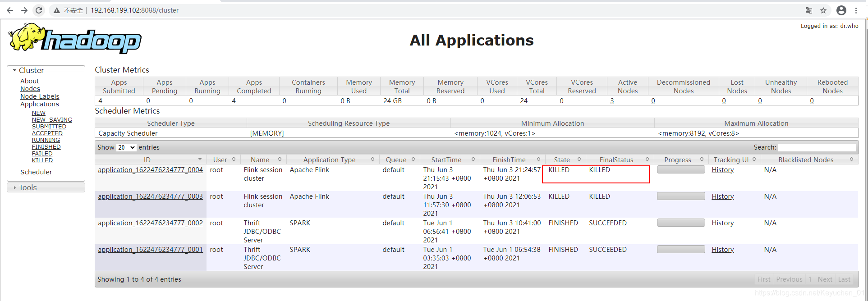
Task: Open the Scheduler page
Action: (x=36, y=172)
